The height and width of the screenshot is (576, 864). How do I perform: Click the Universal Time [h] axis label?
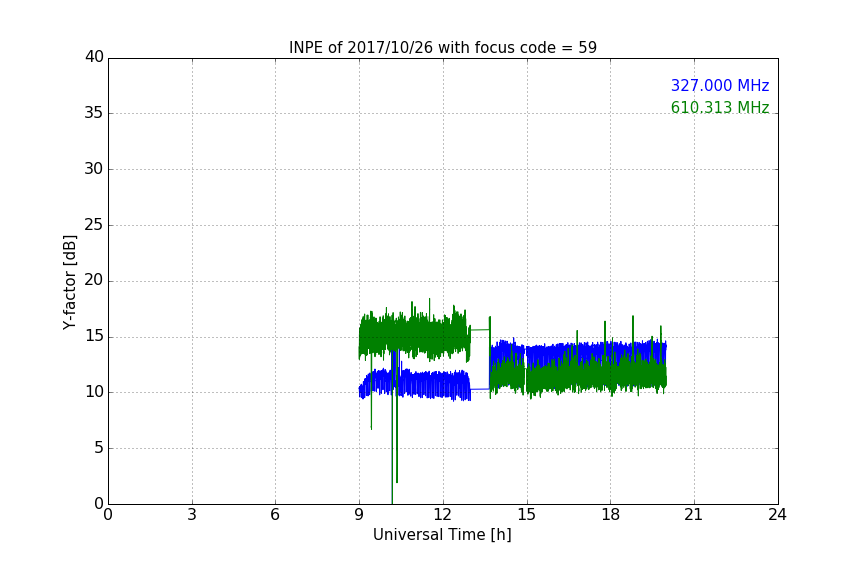(442, 535)
